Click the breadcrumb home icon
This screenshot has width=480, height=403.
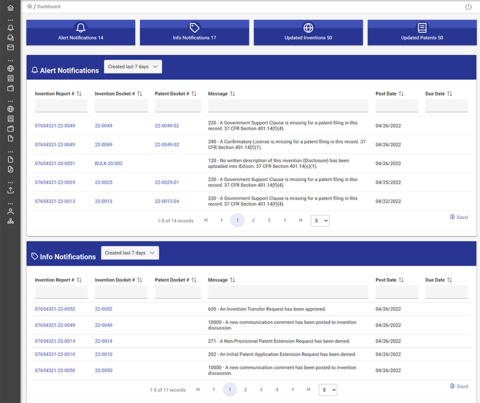tap(30, 6)
